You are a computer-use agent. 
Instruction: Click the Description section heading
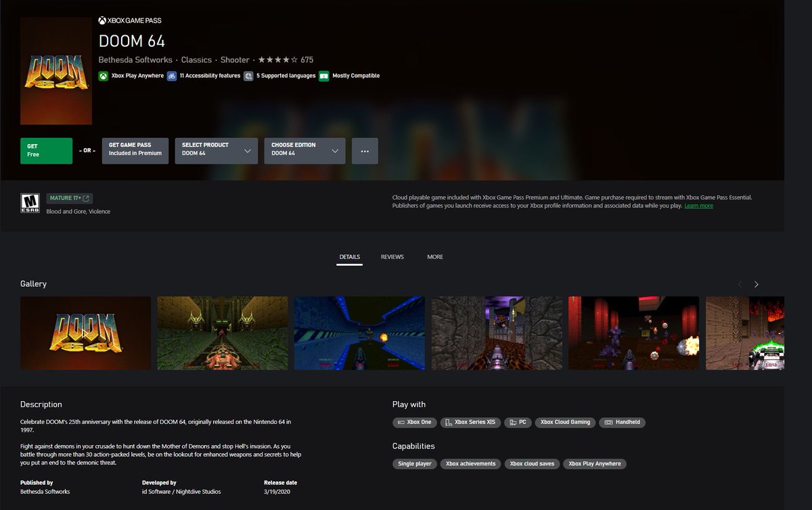point(41,404)
